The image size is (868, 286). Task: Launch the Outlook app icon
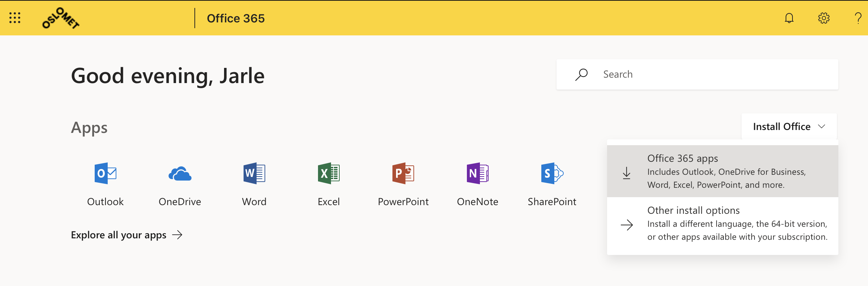coord(106,173)
